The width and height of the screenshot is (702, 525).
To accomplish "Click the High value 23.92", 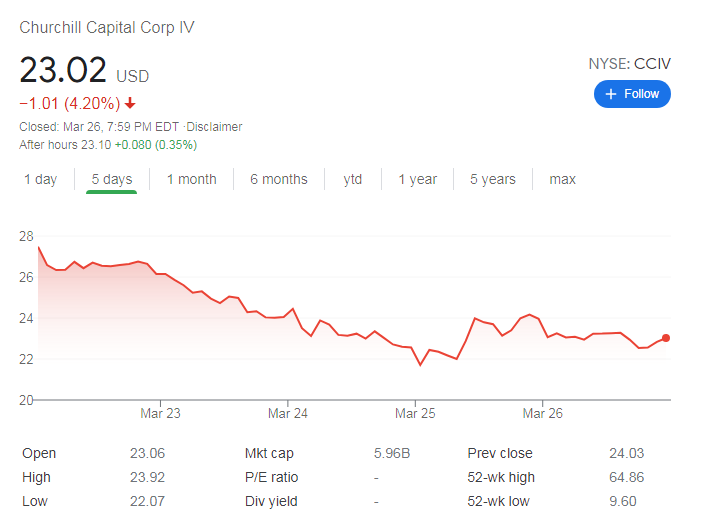I will (147, 477).
